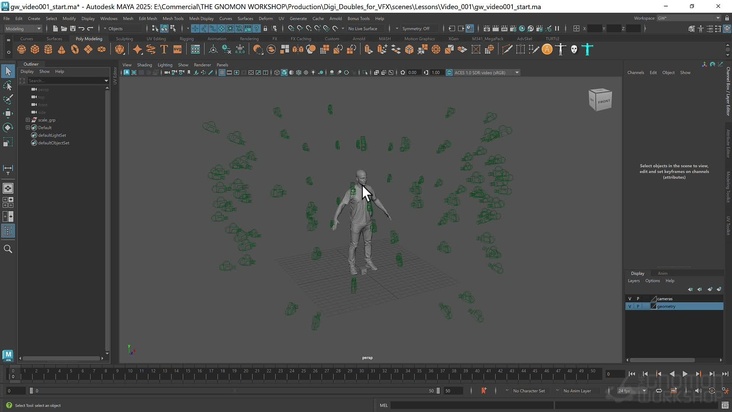This screenshot has height=412, width=732.
Task: Click the polygon type text shelf icon
Action: click(x=164, y=49)
